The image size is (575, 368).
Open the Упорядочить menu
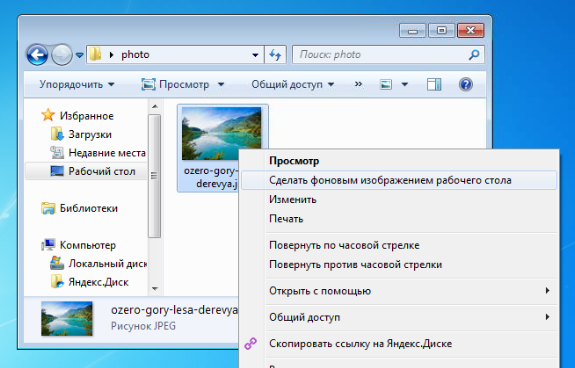pyautogui.click(x=77, y=85)
